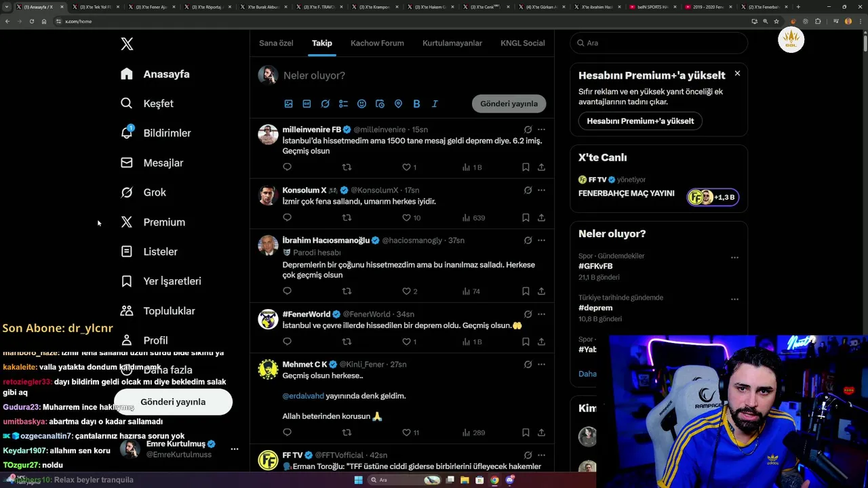Bookmark Konsolum X post

click(526, 218)
